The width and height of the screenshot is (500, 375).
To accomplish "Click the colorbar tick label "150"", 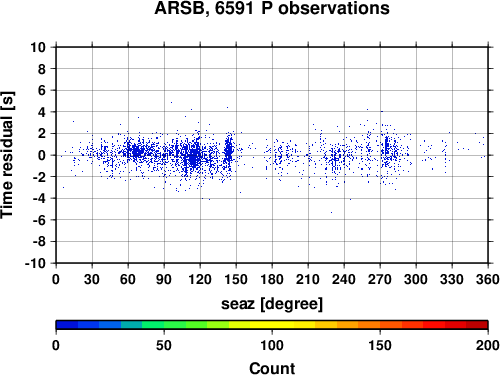I will point(380,345).
